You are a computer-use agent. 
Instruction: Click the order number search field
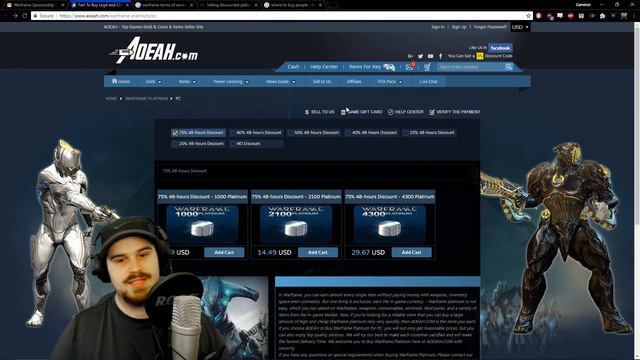click(x=471, y=67)
